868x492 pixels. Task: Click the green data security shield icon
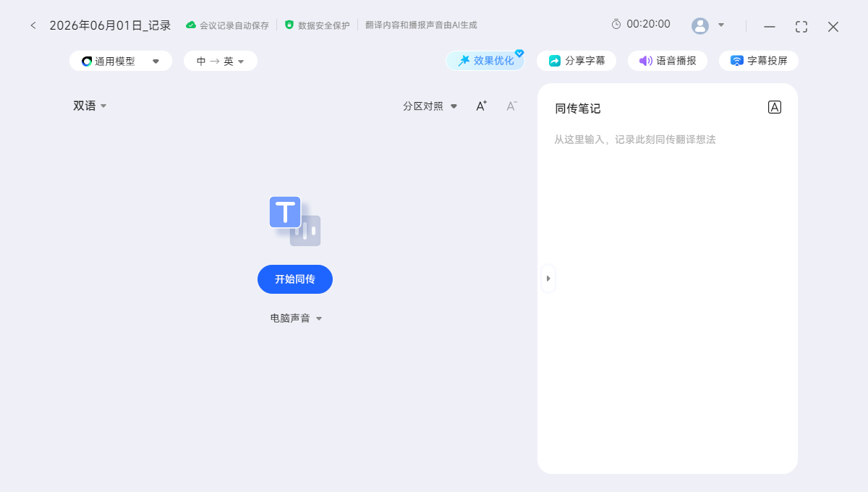point(289,25)
